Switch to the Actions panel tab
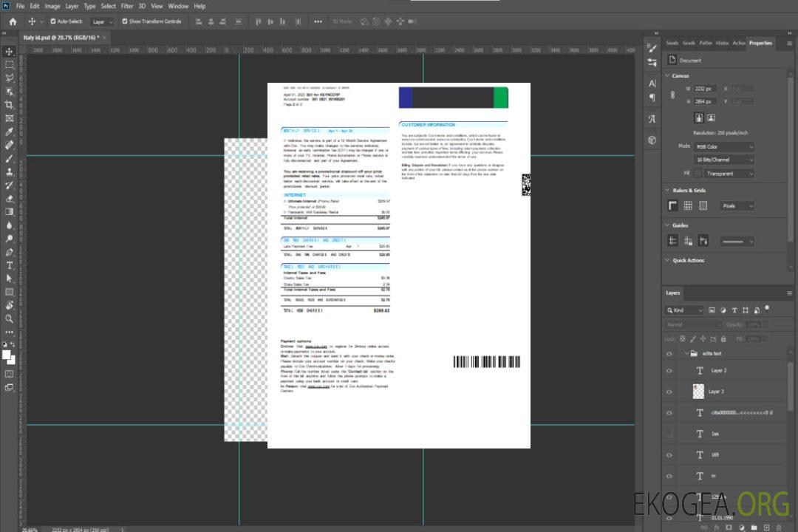 739,43
